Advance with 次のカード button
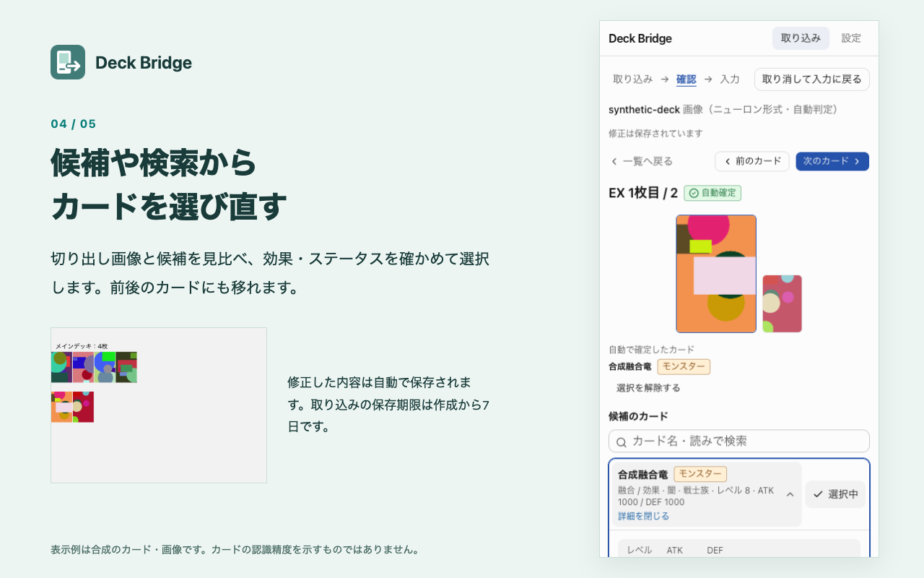 click(832, 161)
